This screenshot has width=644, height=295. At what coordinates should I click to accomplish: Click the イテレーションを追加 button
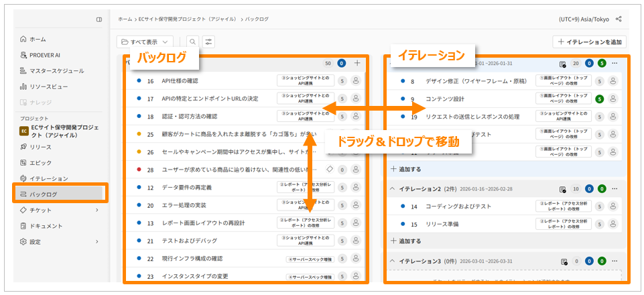590,42
